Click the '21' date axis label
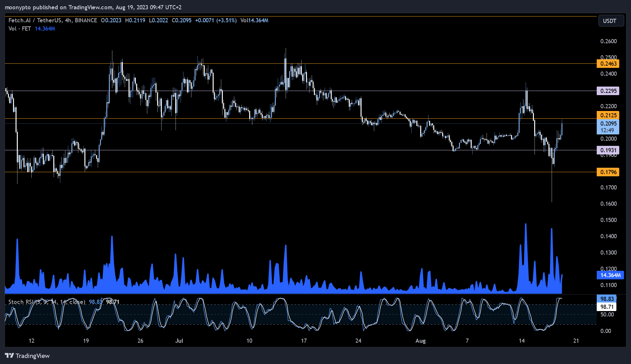The image size is (631, 364). pyautogui.click(x=576, y=341)
